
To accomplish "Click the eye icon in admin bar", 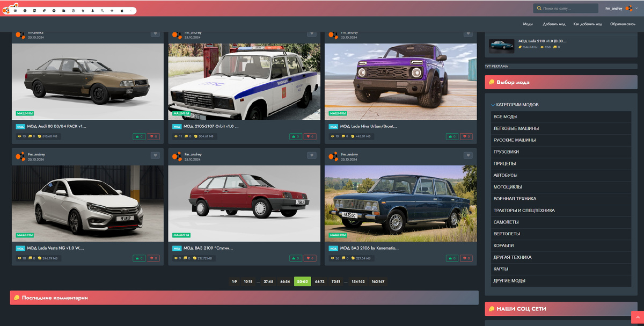I will [x=112, y=11].
